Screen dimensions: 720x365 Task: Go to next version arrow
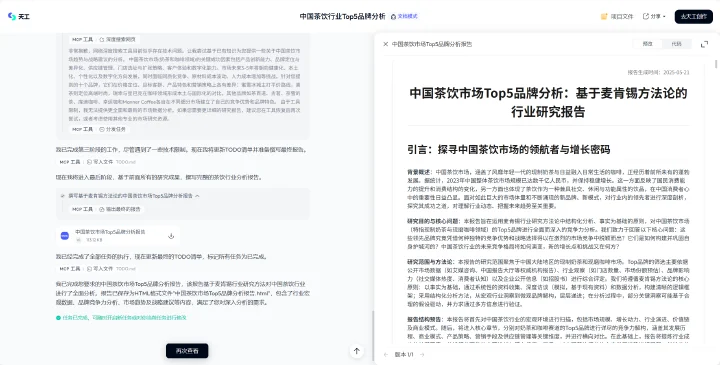click(422, 354)
